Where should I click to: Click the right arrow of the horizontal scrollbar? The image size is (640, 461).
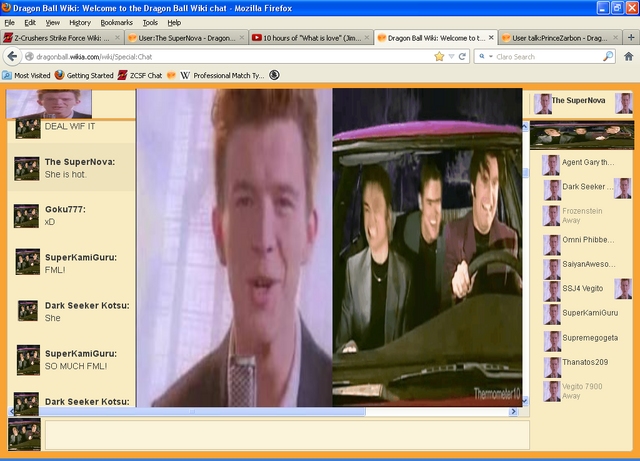(513, 412)
